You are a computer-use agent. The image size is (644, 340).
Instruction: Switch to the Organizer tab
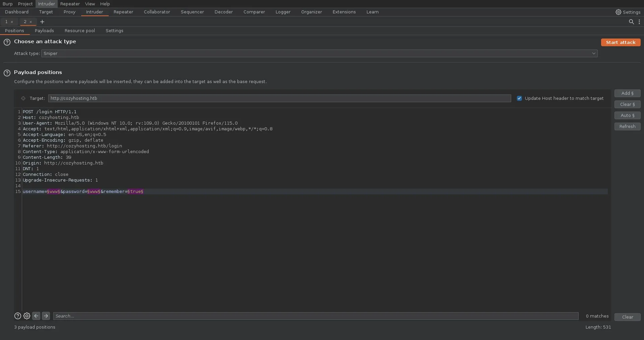(312, 12)
